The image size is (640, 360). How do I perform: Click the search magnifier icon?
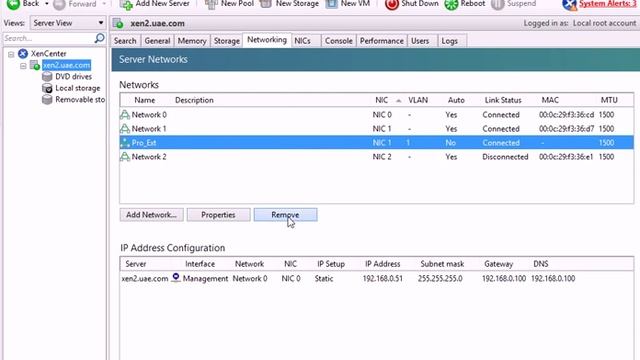pyautogui.click(x=99, y=38)
